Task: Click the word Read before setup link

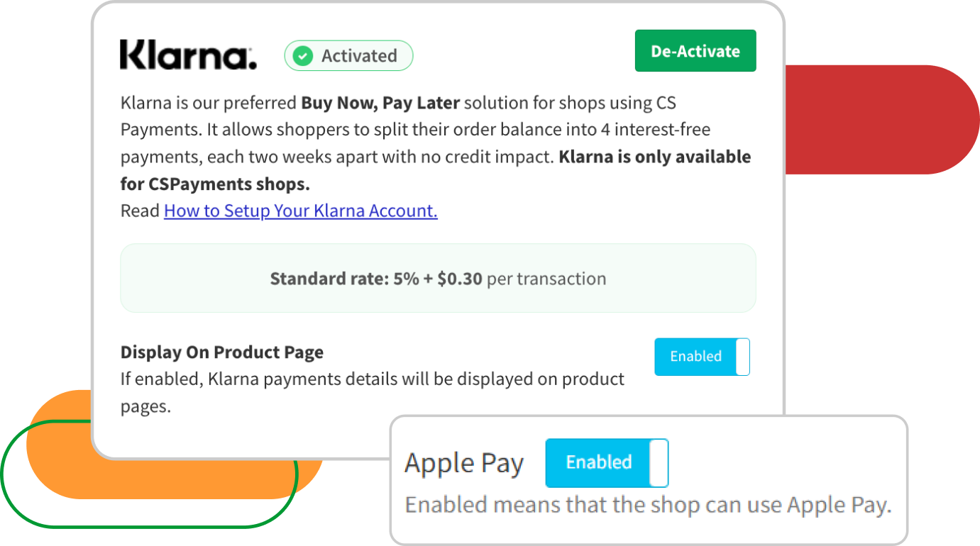Action: click(140, 211)
